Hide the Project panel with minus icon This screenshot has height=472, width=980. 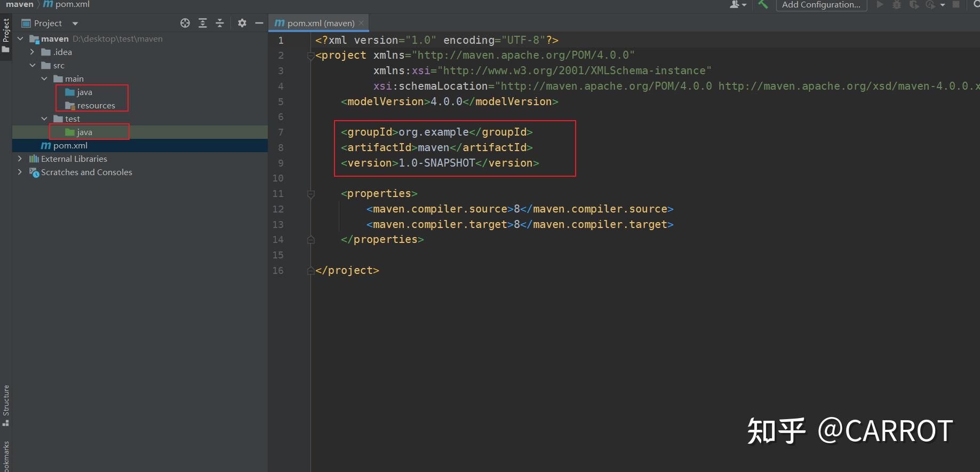click(259, 23)
